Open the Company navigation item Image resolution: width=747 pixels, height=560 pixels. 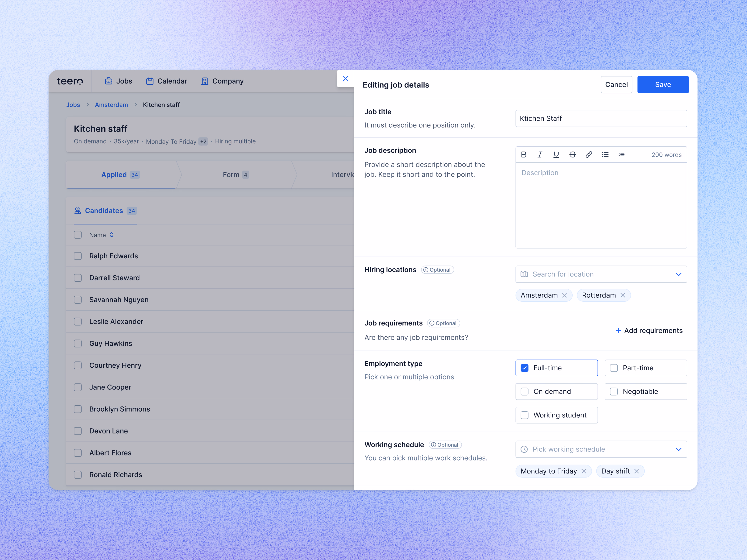(222, 81)
